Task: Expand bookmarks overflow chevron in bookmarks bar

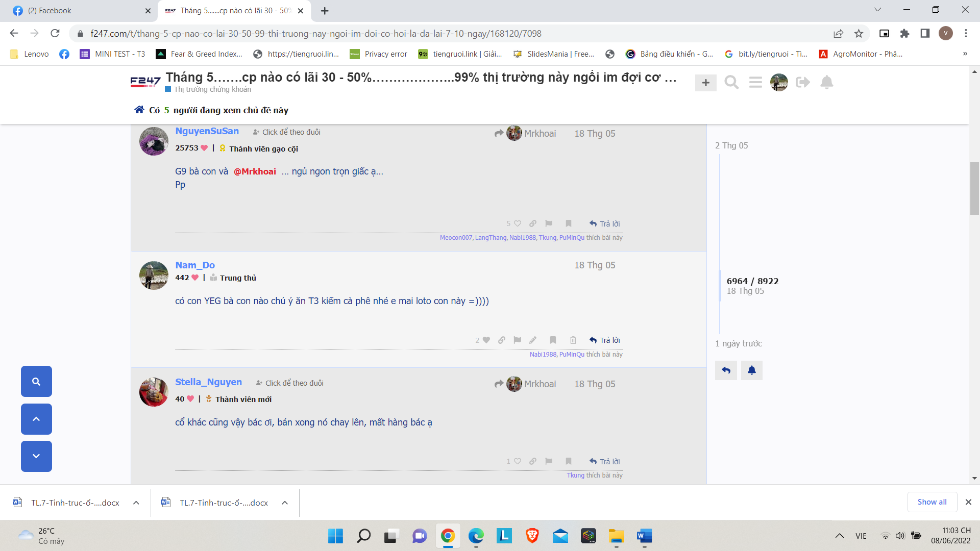Action: pyautogui.click(x=965, y=54)
